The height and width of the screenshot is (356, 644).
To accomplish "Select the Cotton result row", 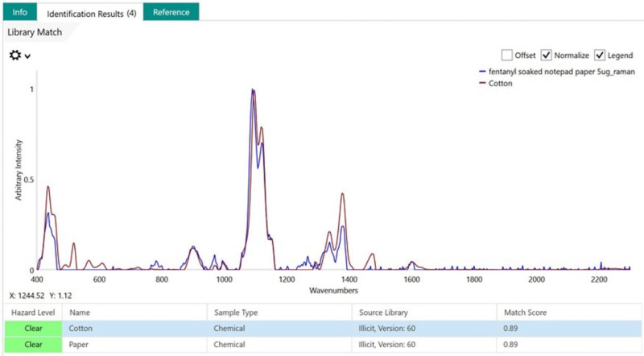I will (323, 329).
